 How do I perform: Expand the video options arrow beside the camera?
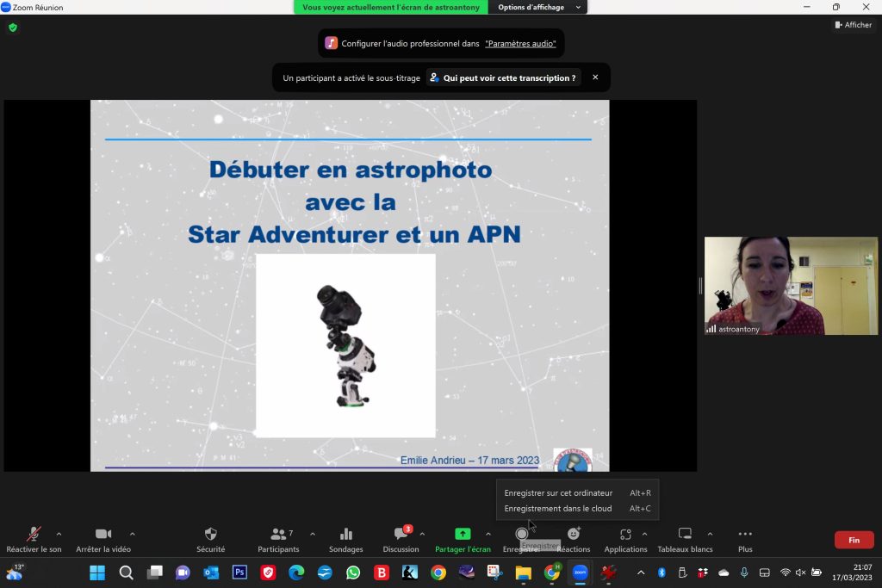(132, 534)
